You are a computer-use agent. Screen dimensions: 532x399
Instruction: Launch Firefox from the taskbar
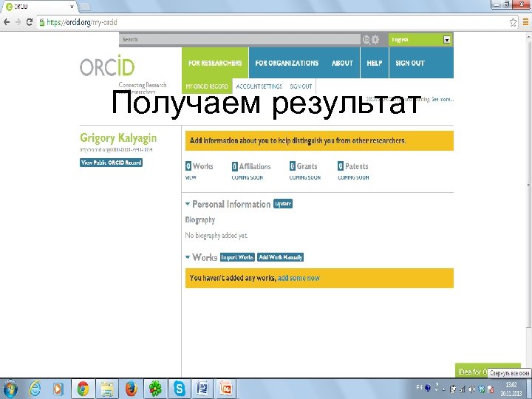click(132, 389)
